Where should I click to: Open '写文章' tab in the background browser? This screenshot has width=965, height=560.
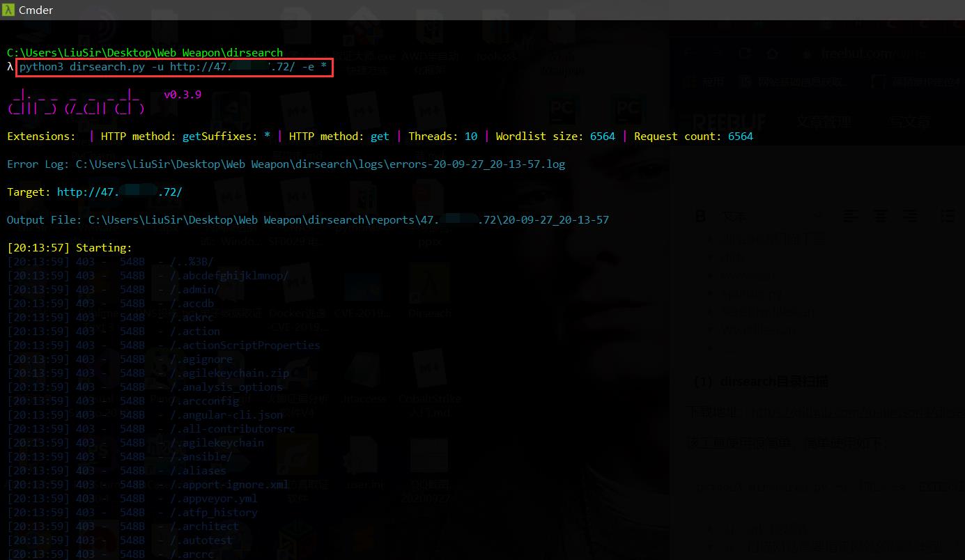[909, 122]
